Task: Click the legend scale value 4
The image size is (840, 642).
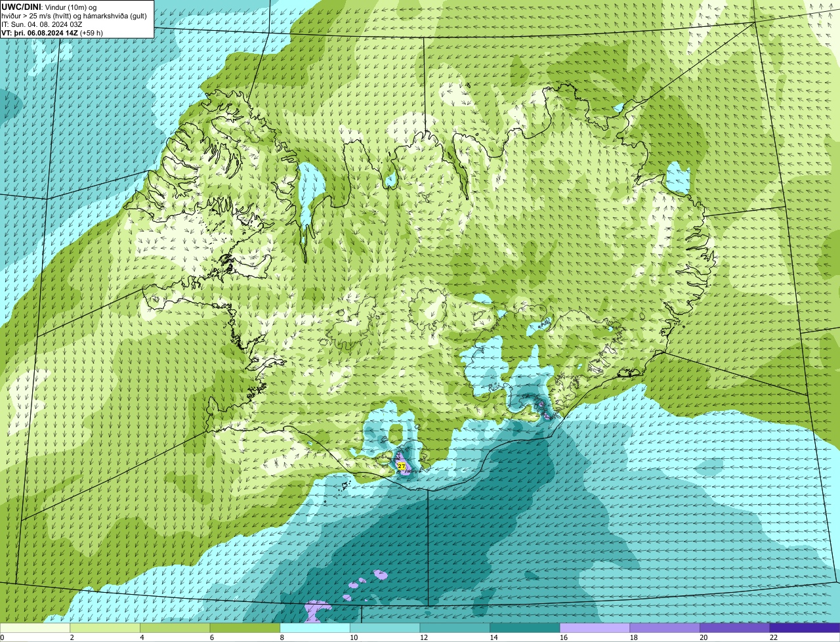Action: coord(142,637)
